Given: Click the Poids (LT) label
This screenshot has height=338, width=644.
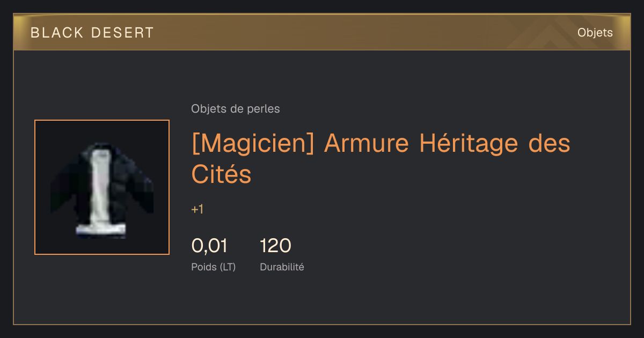Looking at the screenshot, I should click(214, 267).
